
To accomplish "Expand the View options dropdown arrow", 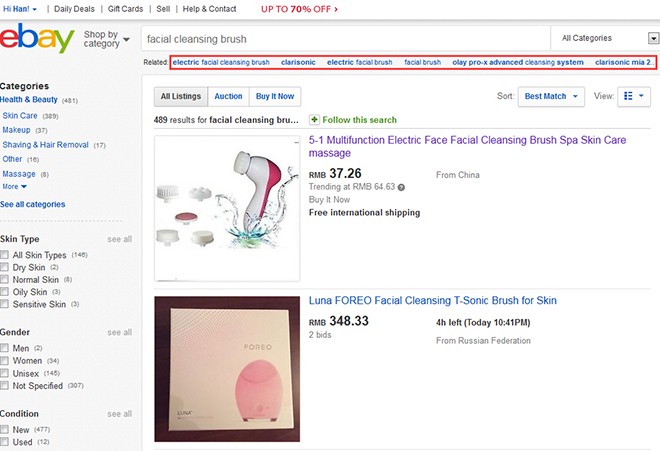I will click(x=641, y=96).
